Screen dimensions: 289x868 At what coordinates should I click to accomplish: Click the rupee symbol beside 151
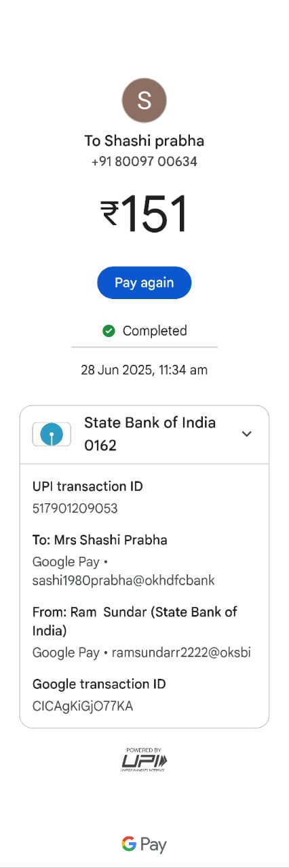(110, 213)
